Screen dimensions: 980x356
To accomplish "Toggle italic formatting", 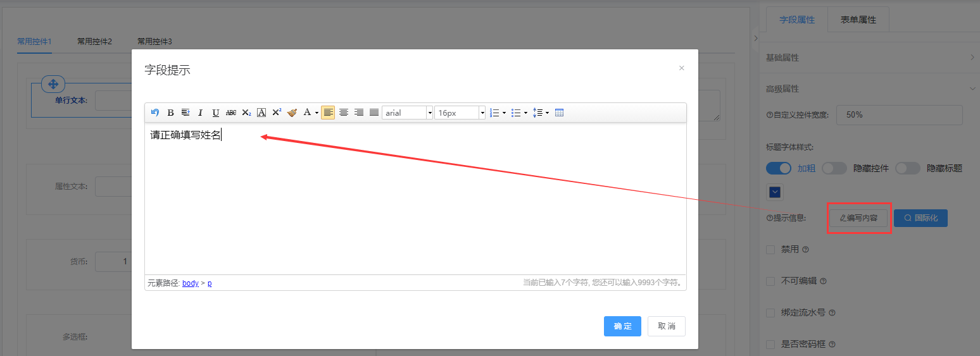I will coord(201,113).
